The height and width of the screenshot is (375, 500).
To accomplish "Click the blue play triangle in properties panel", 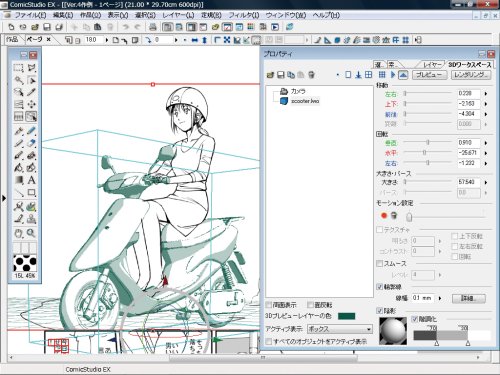I will tap(393, 75).
